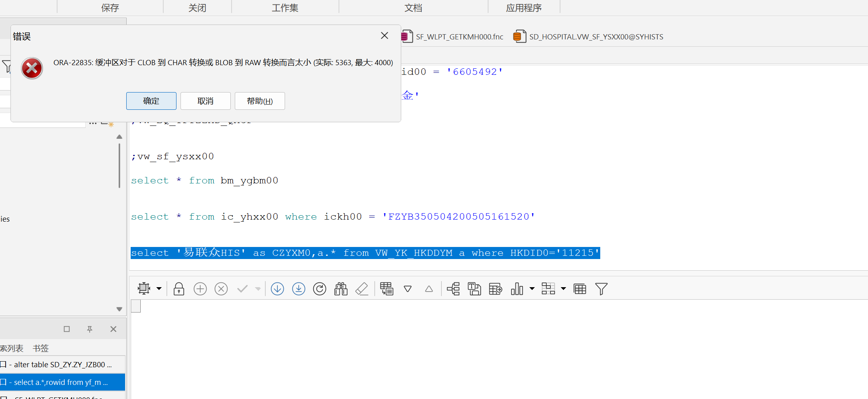The width and height of the screenshot is (868, 399).
Task: Click the insert record plus icon
Action: pyautogui.click(x=200, y=289)
